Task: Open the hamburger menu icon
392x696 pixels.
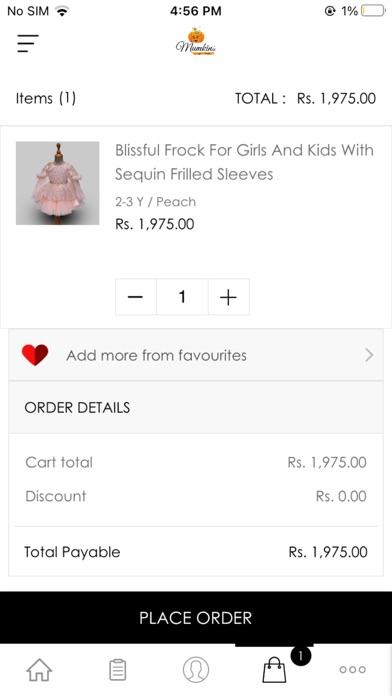Action: (x=28, y=43)
